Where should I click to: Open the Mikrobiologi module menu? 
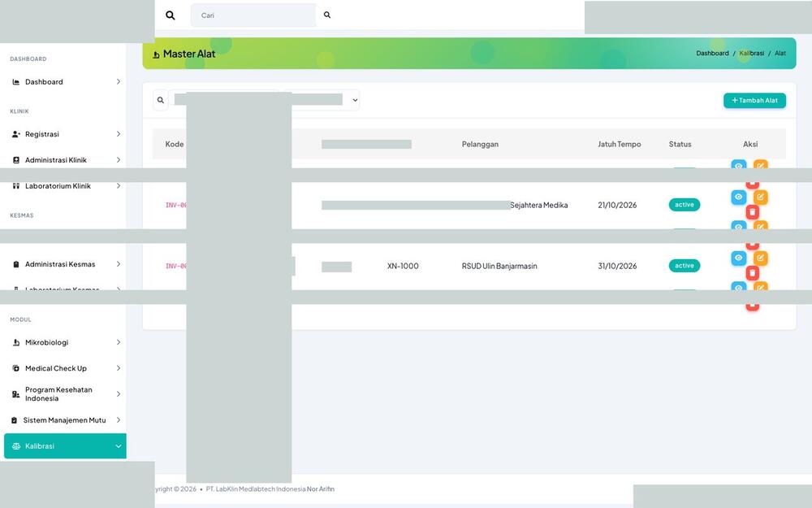pos(65,343)
